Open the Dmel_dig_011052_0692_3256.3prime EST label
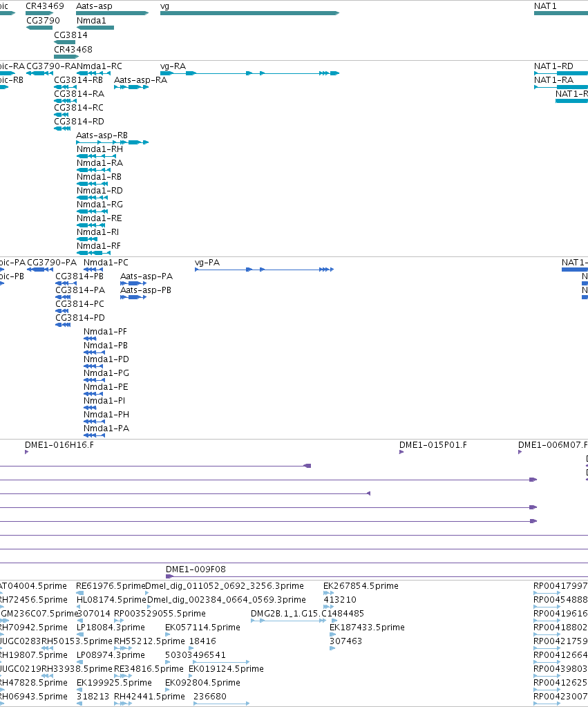Image resolution: width=588 pixels, height=707 pixels. pos(225,586)
